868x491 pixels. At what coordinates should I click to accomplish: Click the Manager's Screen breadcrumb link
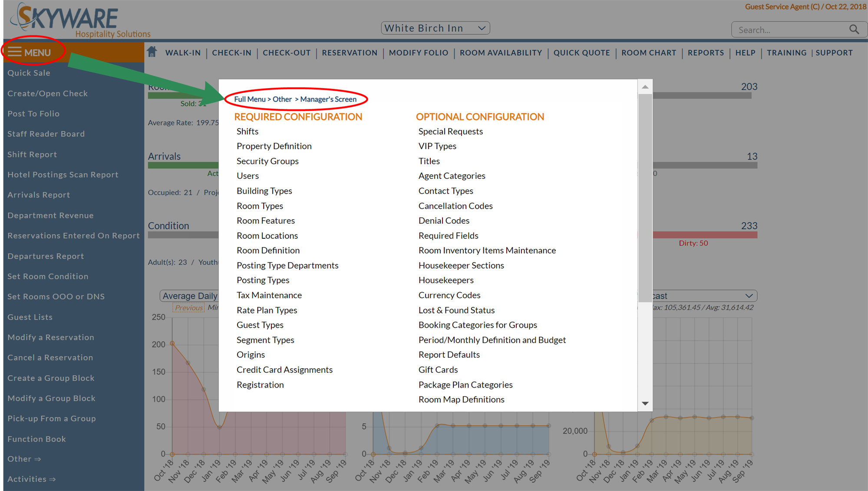tap(328, 99)
